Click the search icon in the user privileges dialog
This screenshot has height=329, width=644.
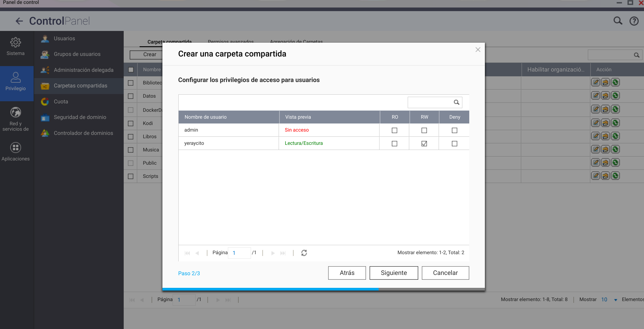coord(456,102)
